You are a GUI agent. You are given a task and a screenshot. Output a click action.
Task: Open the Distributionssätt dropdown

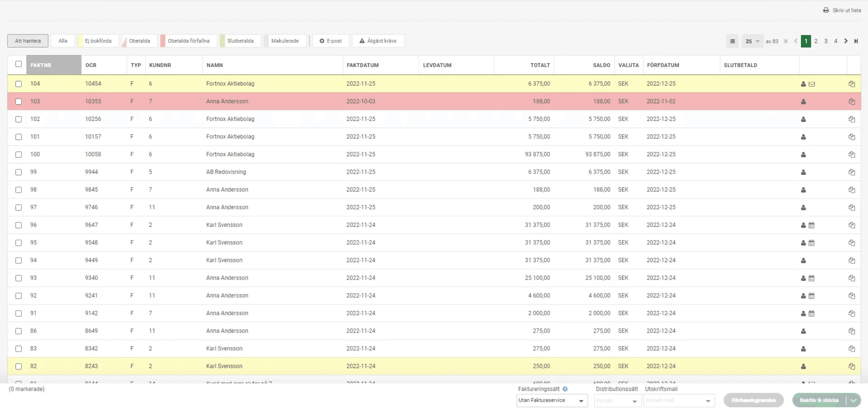pos(617,400)
